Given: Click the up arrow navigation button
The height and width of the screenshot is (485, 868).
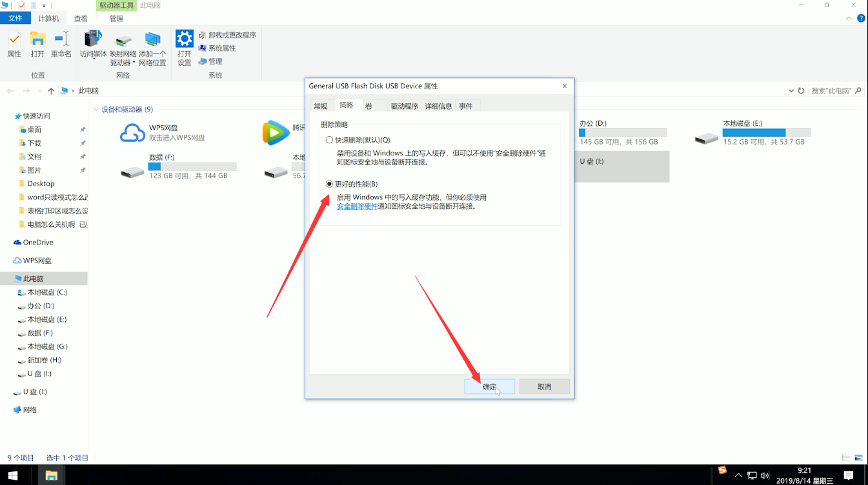Looking at the screenshot, I should [x=51, y=91].
